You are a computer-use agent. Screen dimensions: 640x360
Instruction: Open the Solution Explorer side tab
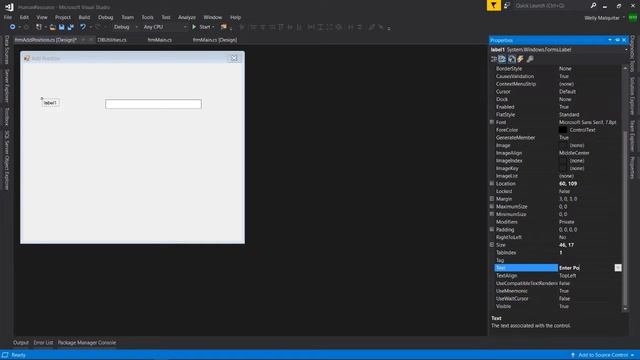tap(632, 96)
